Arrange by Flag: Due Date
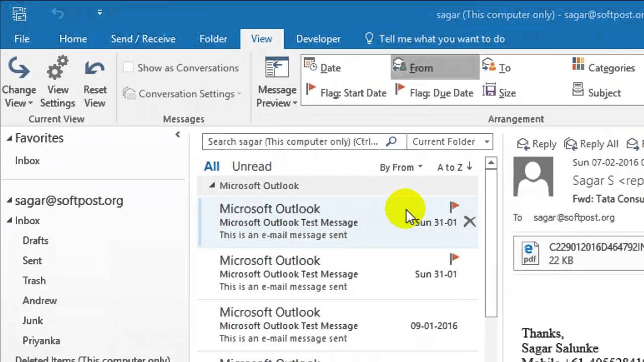 click(x=435, y=93)
